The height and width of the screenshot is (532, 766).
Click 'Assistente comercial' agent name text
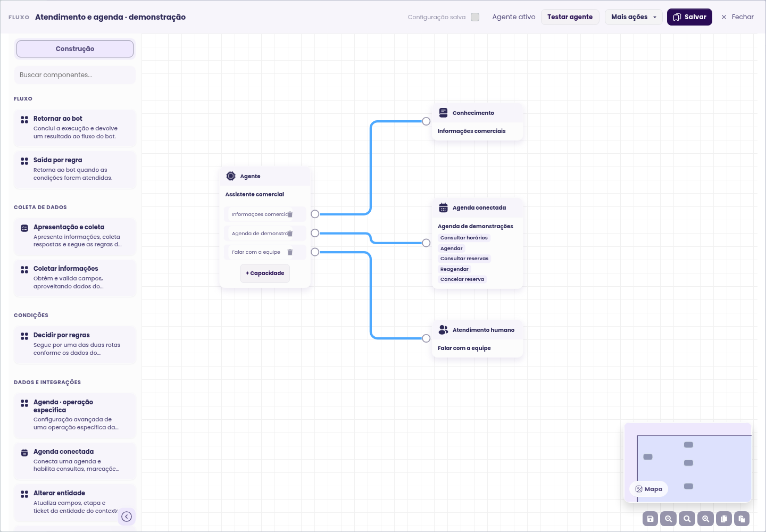255,195
